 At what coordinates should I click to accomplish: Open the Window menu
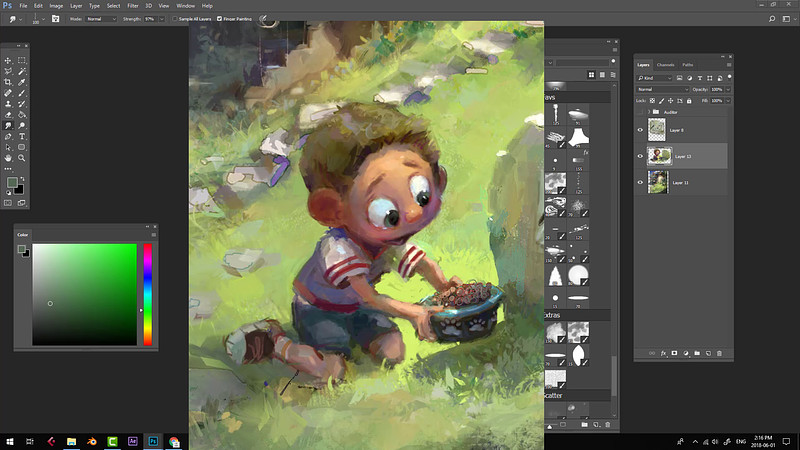(185, 6)
